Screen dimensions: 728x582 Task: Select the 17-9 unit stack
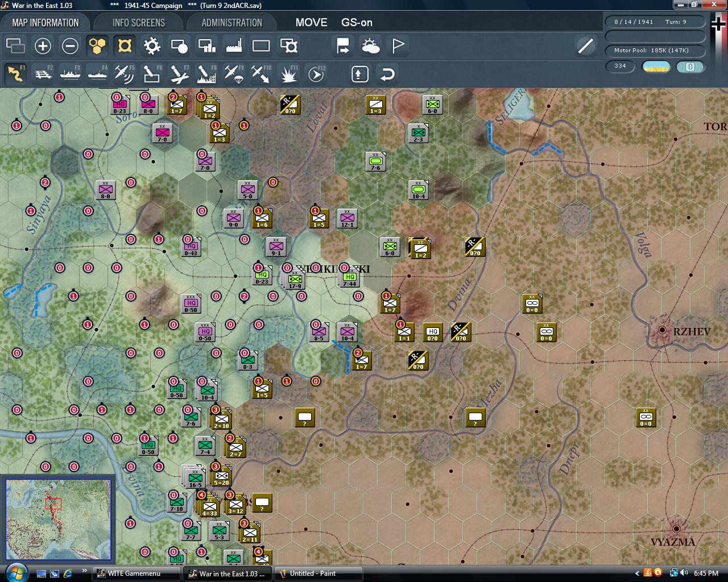point(295,279)
